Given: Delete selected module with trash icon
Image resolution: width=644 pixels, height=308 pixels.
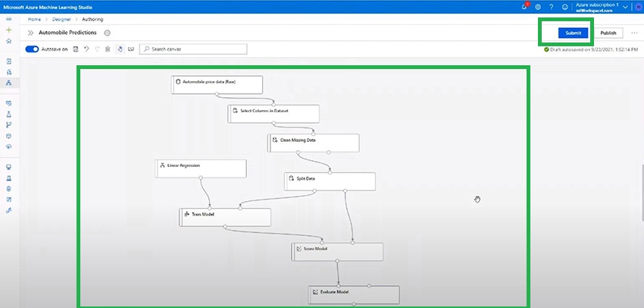Looking at the screenshot, I should pos(108,49).
